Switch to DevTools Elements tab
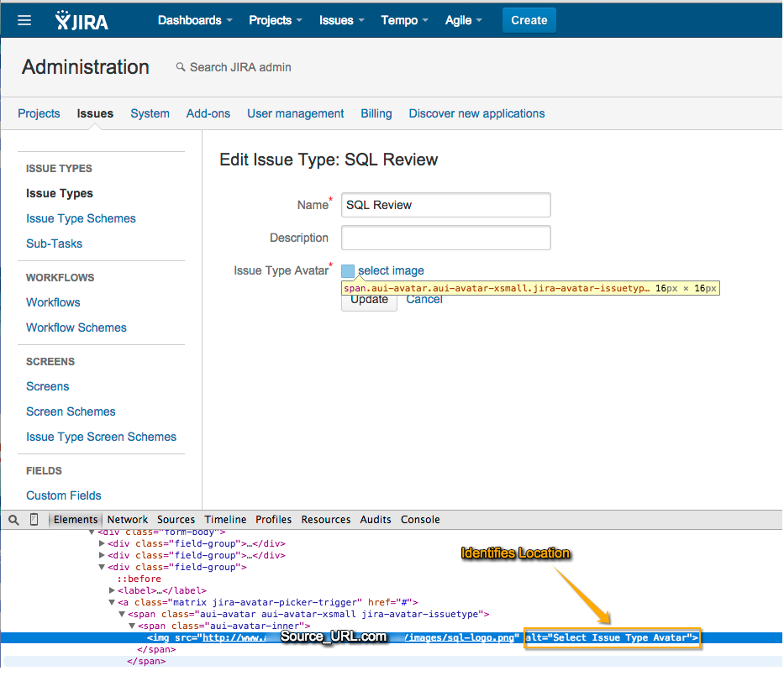Screen dimensions: 784x676 coord(76,520)
